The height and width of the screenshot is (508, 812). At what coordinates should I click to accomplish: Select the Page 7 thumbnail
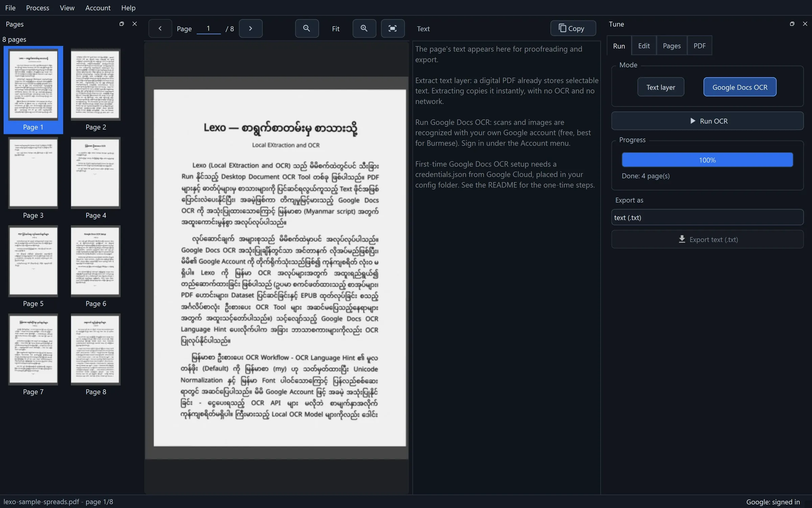(33, 355)
